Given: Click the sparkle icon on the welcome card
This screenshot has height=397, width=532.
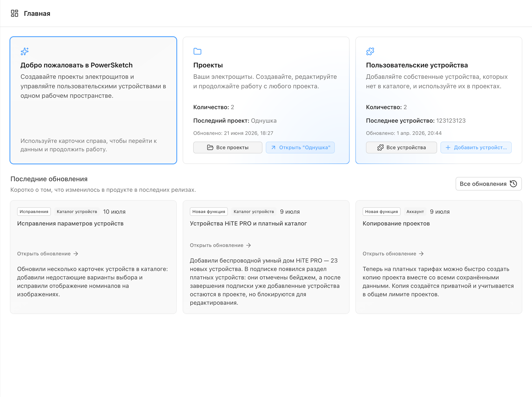Looking at the screenshot, I should (24, 51).
